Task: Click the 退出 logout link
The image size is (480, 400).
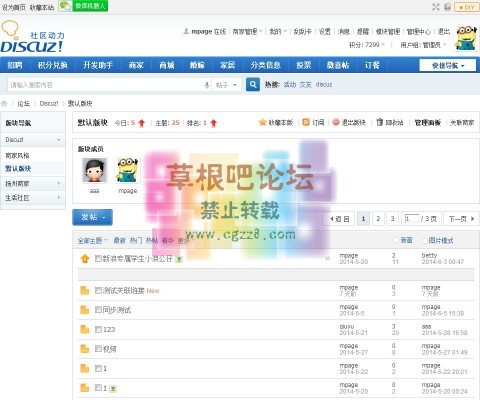Action: tap(444, 31)
